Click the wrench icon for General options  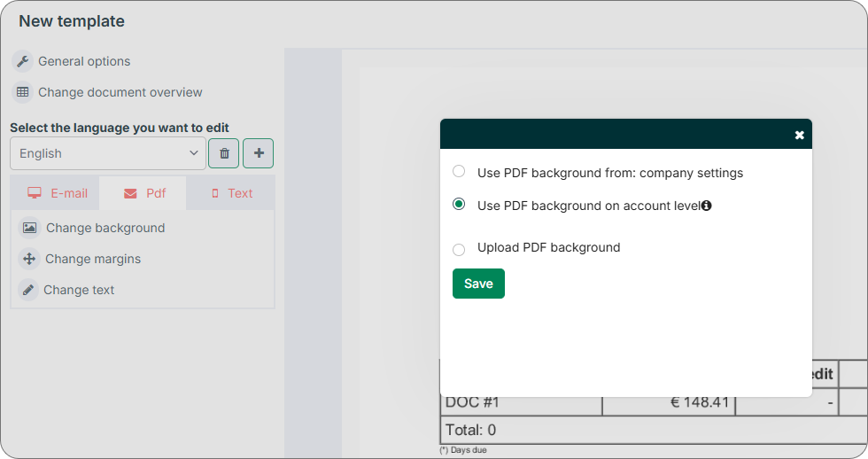pos(22,61)
